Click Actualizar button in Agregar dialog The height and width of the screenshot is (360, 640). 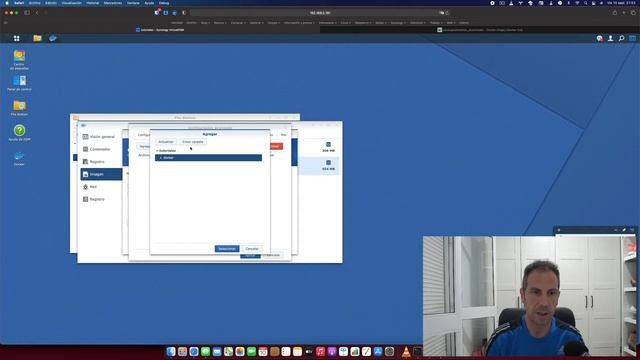coord(166,142)
